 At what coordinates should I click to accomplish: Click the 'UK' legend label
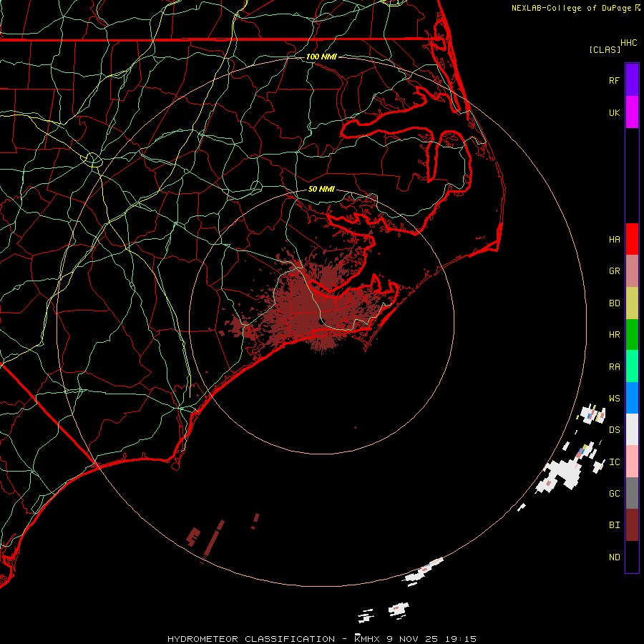[614, 112]
